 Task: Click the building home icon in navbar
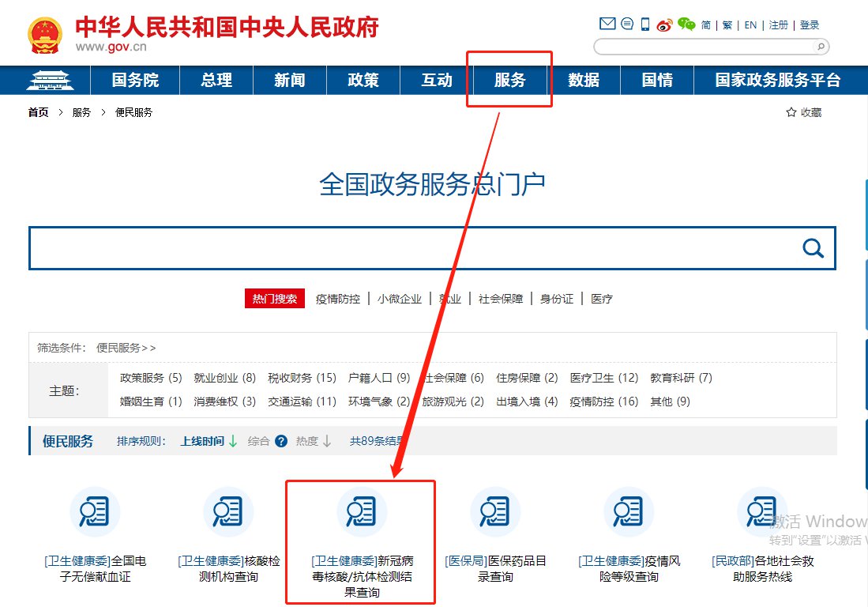(x=50, y=81)
